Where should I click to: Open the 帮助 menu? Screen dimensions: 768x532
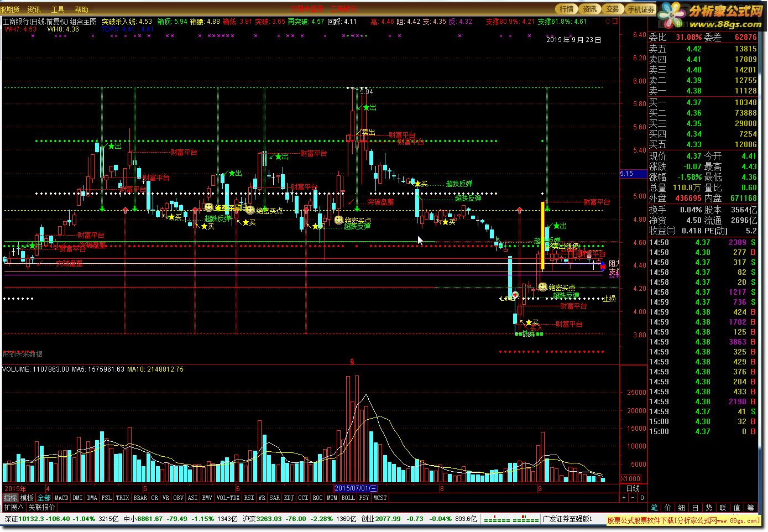click(x=81, y=9)
